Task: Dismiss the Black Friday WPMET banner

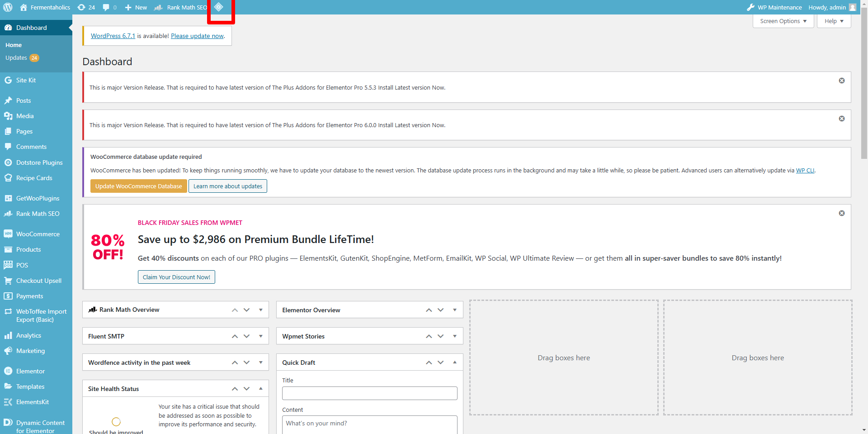Action: [x=841, y=213]
